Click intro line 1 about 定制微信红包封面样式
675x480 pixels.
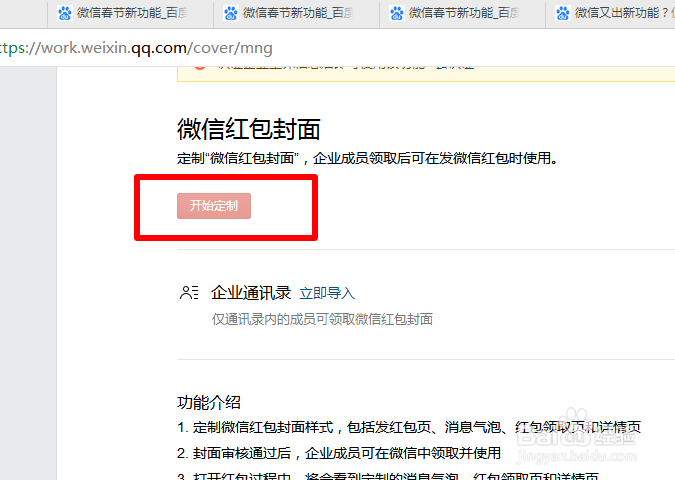(409, 427)
